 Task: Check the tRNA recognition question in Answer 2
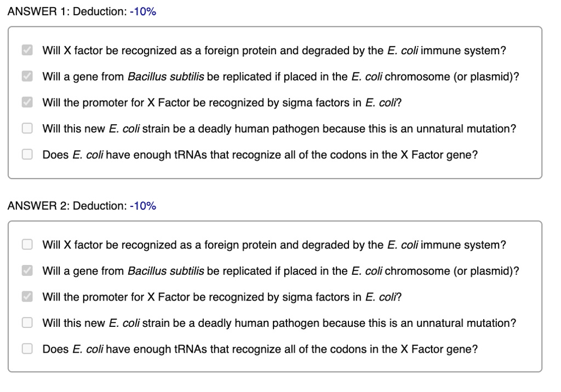click(x=26, y=348)
